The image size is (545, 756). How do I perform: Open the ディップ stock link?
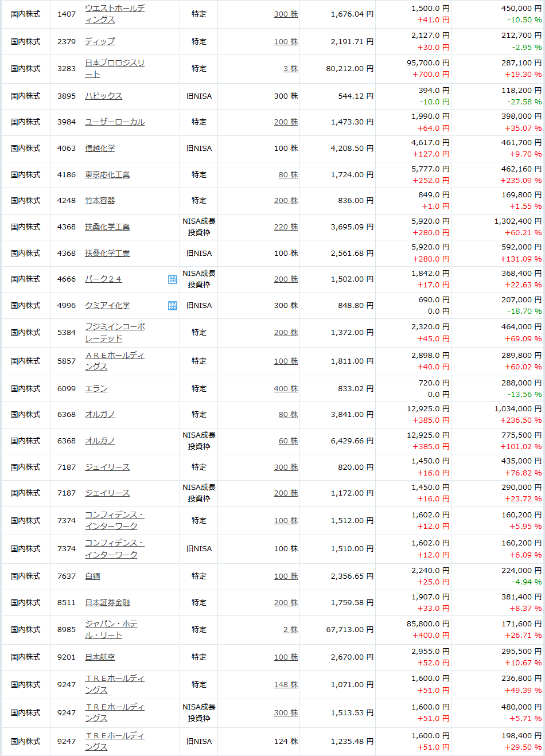[x=100, y=41]
